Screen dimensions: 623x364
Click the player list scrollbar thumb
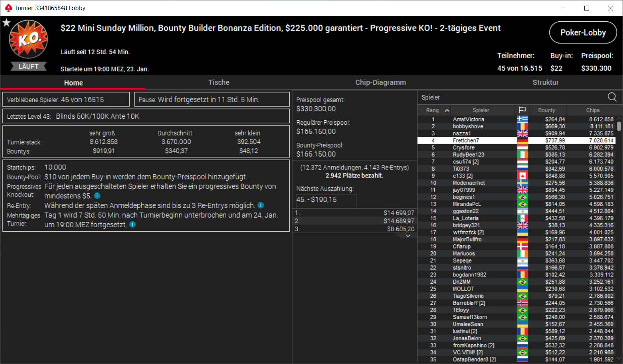pos(619,126)
